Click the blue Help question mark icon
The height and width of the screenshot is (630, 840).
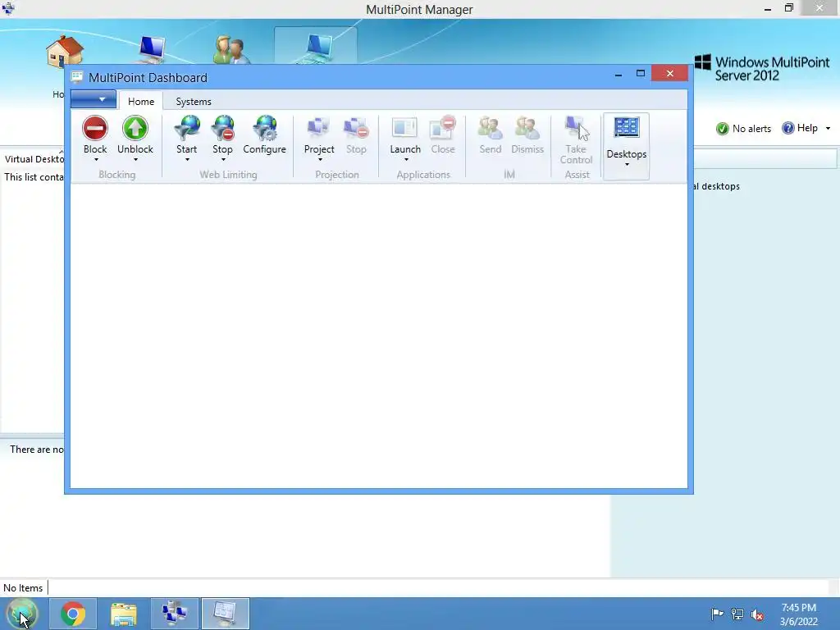click(x=788, y=128)
